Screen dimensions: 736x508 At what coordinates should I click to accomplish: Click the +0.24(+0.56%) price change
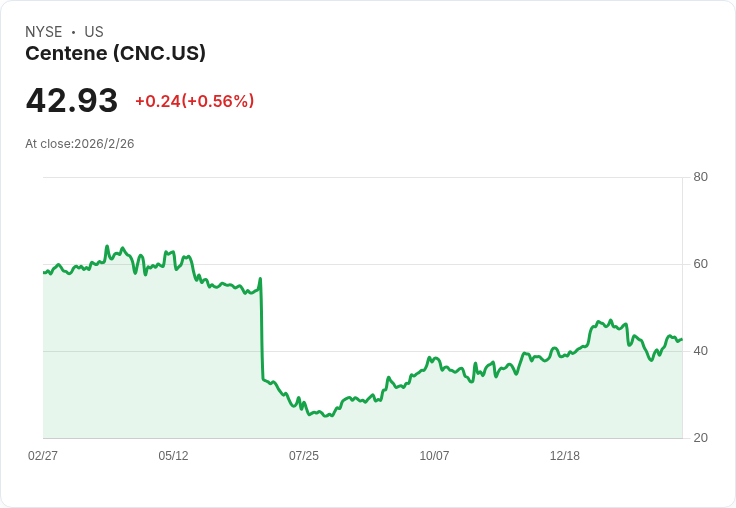point(194,101)
